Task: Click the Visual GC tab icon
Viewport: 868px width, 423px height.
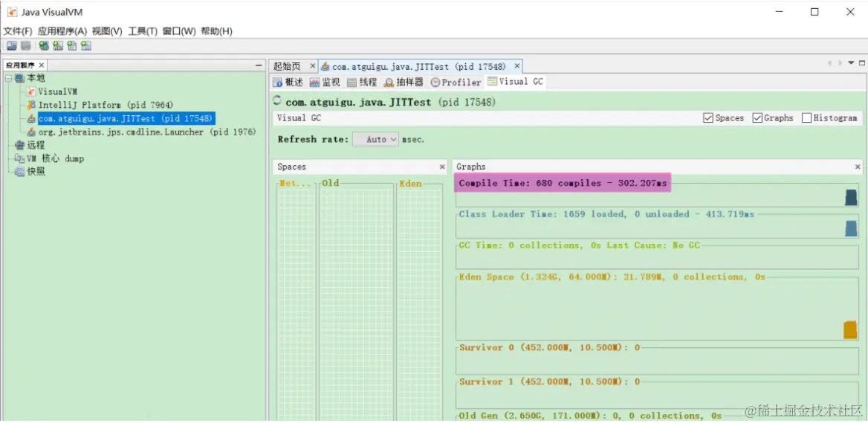Action: point(492,81)
